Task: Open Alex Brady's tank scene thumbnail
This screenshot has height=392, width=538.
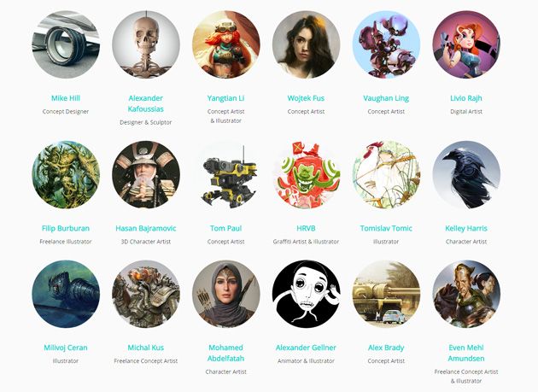Action: click(x=386, y=294)
